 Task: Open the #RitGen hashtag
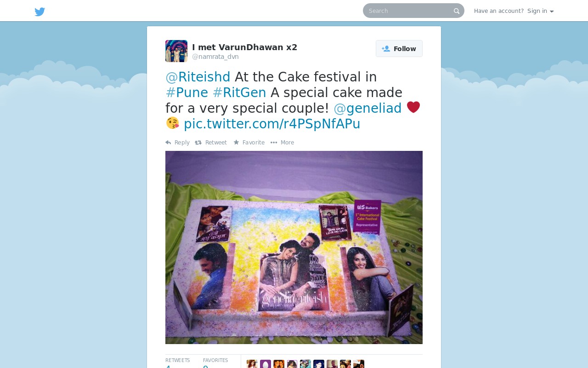pos(239,92)
